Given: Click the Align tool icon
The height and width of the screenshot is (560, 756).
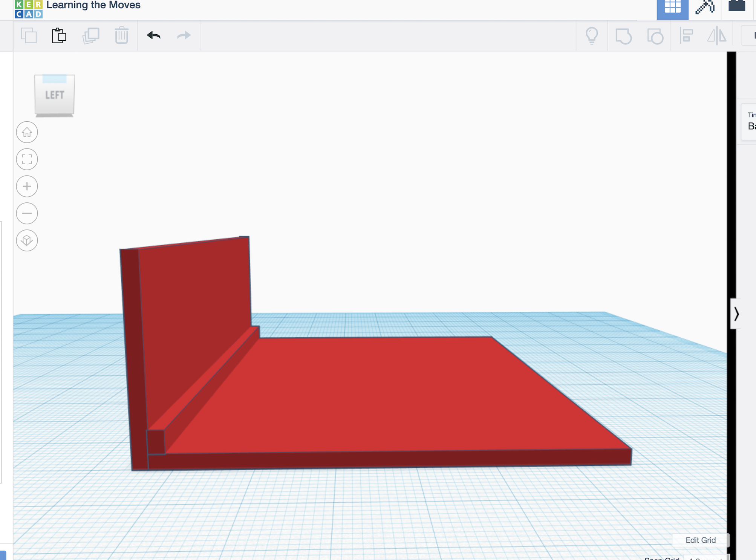Looking at the screenshot, I should pyautogui.click(x=686, y=36).
